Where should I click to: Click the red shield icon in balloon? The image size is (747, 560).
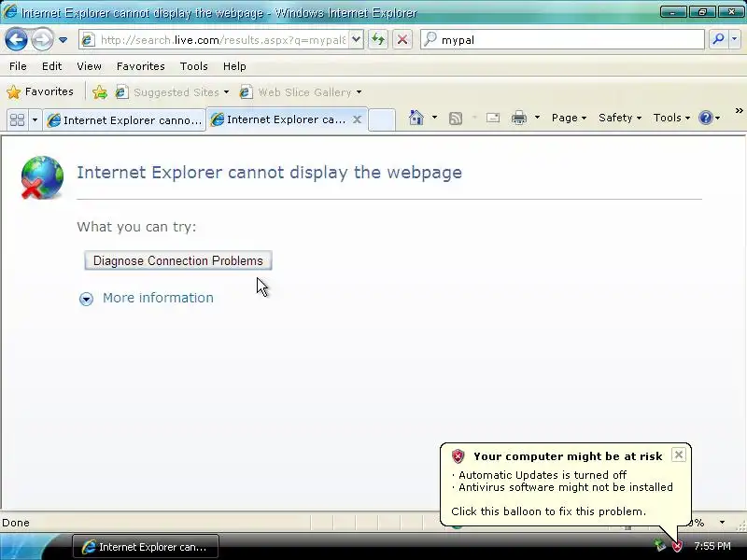[x=458, y=456]
